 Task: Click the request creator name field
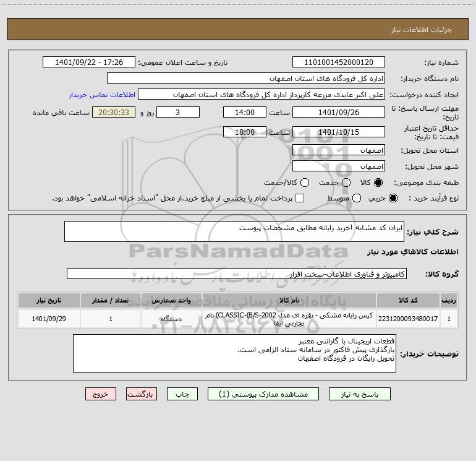click(261, 94)
